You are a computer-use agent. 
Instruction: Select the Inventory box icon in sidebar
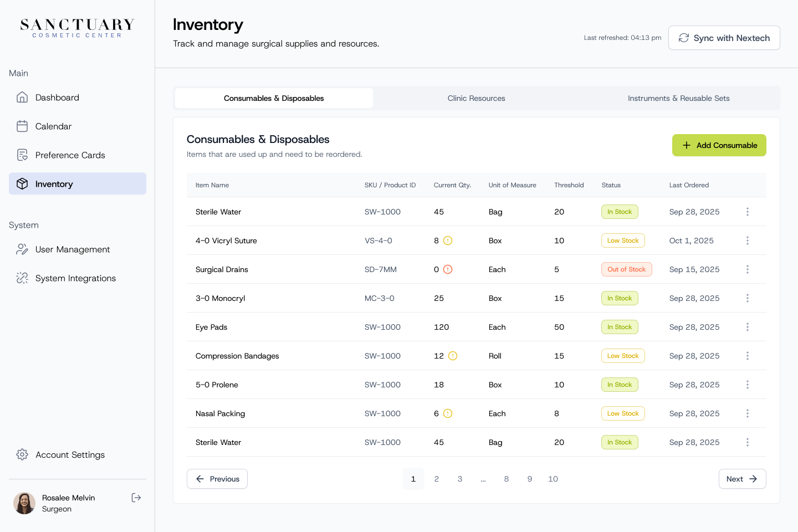(22, 184)
